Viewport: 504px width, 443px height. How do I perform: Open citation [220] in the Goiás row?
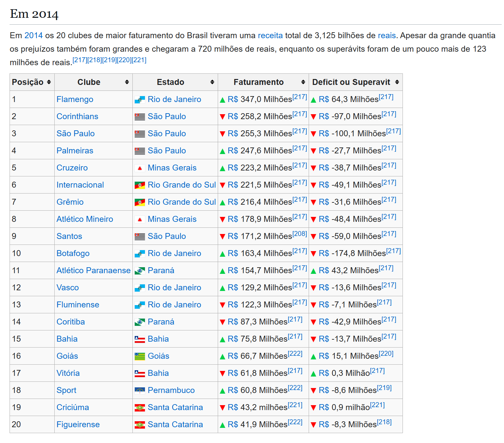(386, 353)
